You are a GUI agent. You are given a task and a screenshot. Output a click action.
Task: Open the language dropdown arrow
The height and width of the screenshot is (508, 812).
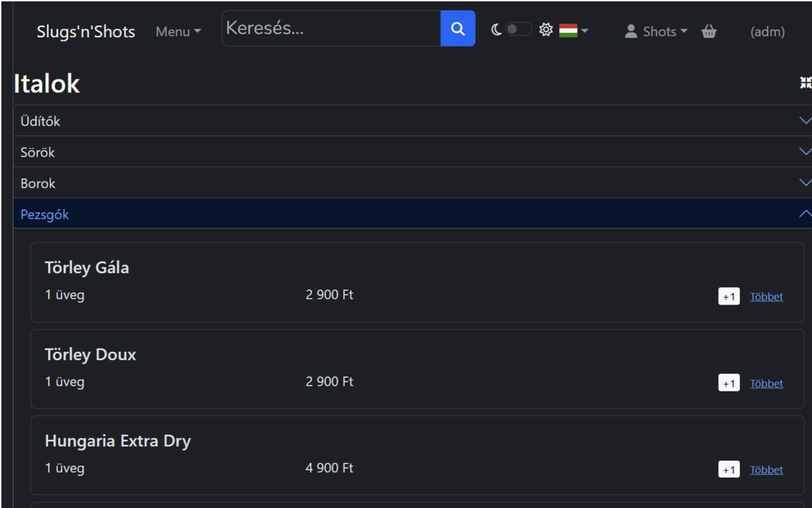585,31
